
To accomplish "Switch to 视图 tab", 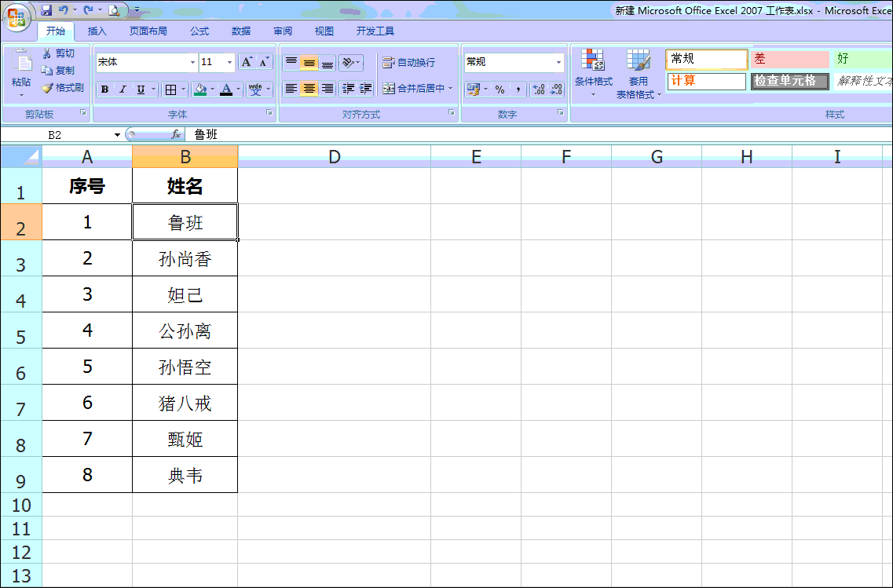I will click(x=324, y=31).
